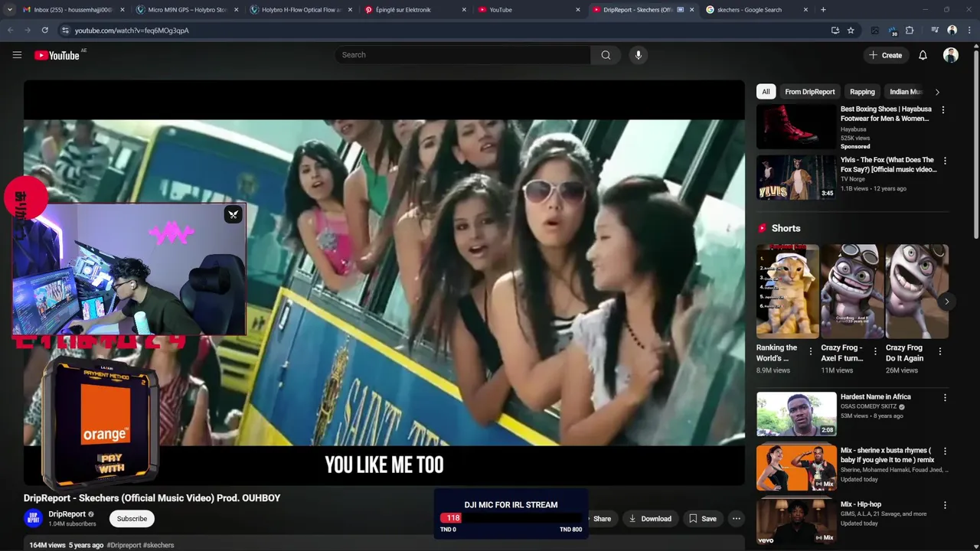
Task: Open options for Best Boxing Shoes ad
Action: point(943,110)
